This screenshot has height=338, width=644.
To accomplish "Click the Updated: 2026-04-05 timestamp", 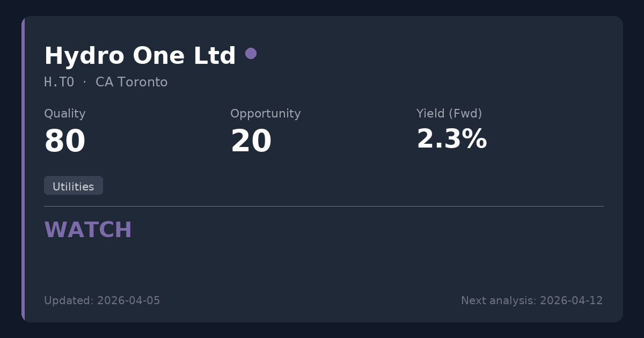I will coord(102,300).
